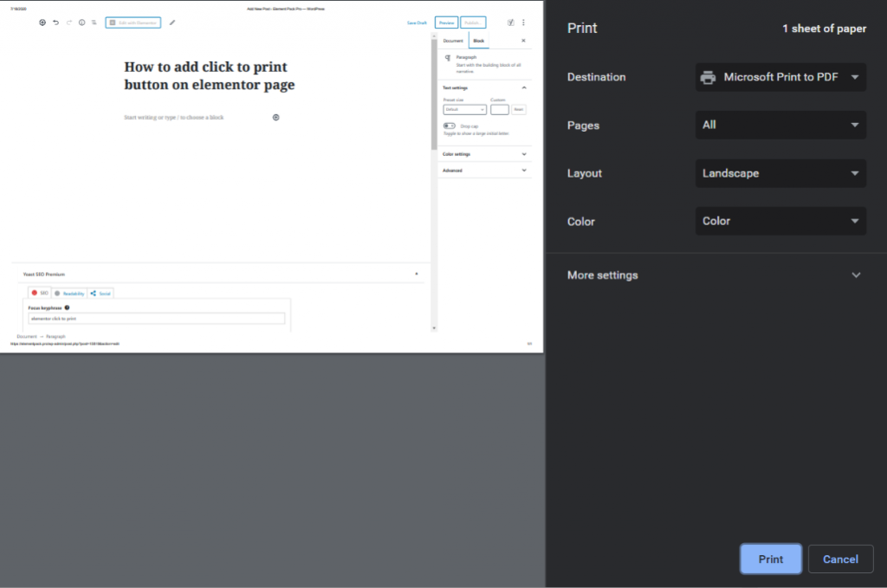Click the redo arrow icon
Screen dimensions: 887x588
pos(69,23)
